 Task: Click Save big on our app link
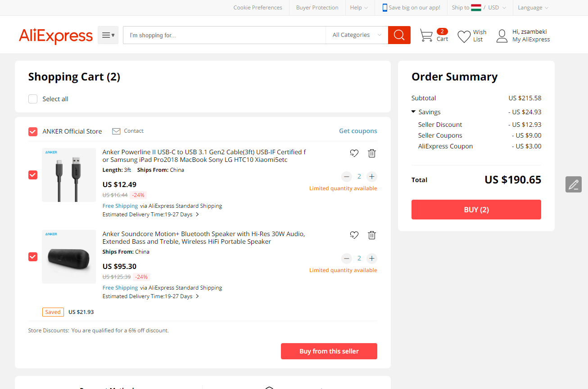click(x=414, y=8)
